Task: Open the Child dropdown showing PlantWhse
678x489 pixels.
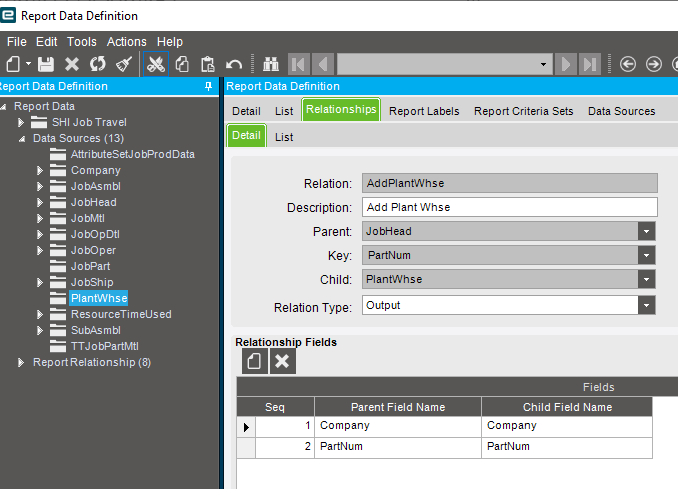Action: (646, 279)
